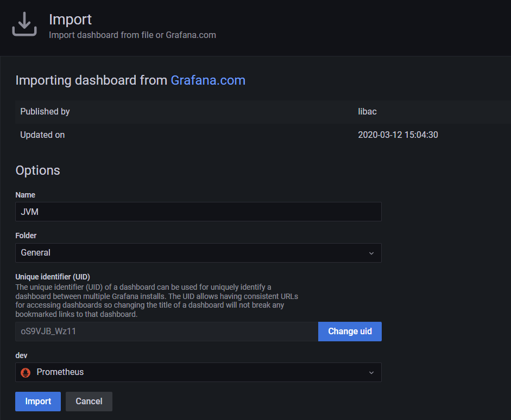The width and height of the screenshot is (511, 420).
Task: Click the Change uid button
Action: (x=350, y=332)
